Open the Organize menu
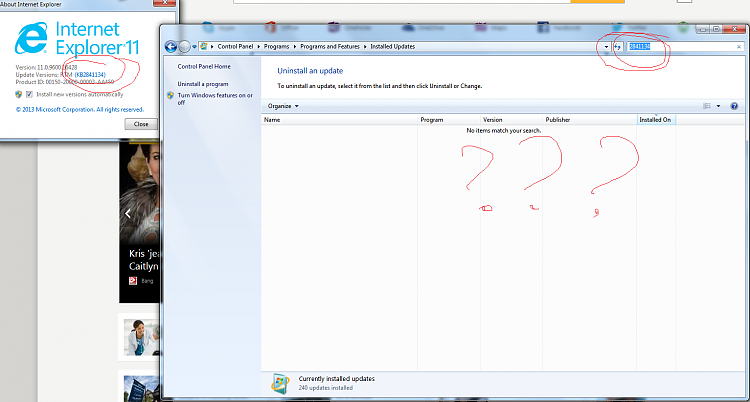 pos(283,106)
